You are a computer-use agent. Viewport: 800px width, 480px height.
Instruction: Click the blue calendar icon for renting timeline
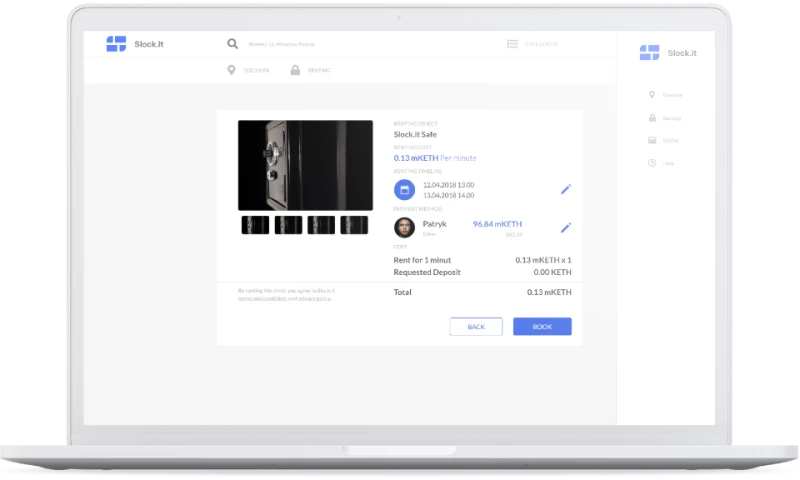(x=404, y=189)
